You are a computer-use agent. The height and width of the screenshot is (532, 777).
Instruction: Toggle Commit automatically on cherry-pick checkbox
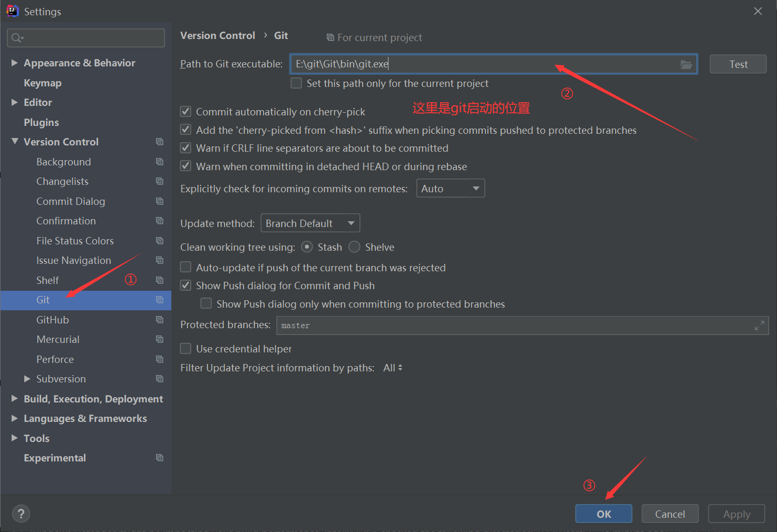186,112
